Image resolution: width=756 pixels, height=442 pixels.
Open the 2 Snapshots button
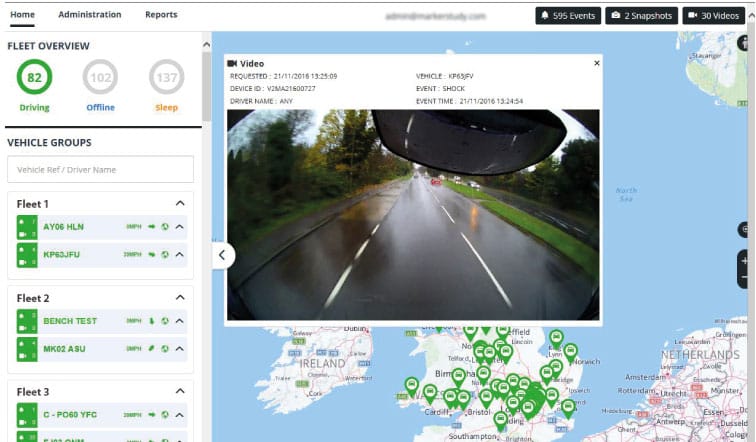point(641,16)
